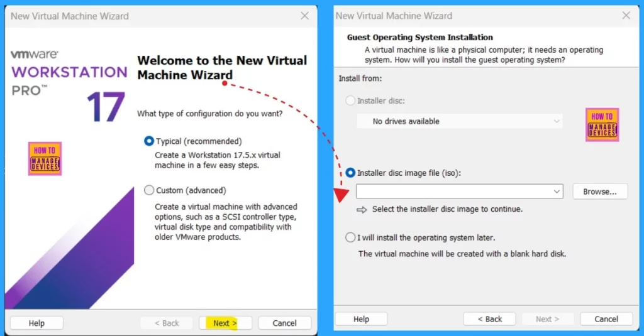The image size is (644, 336).
Task: Choose the Custom (advanced) configuration option
Action: pyautogui.click(x=149, y=190)
